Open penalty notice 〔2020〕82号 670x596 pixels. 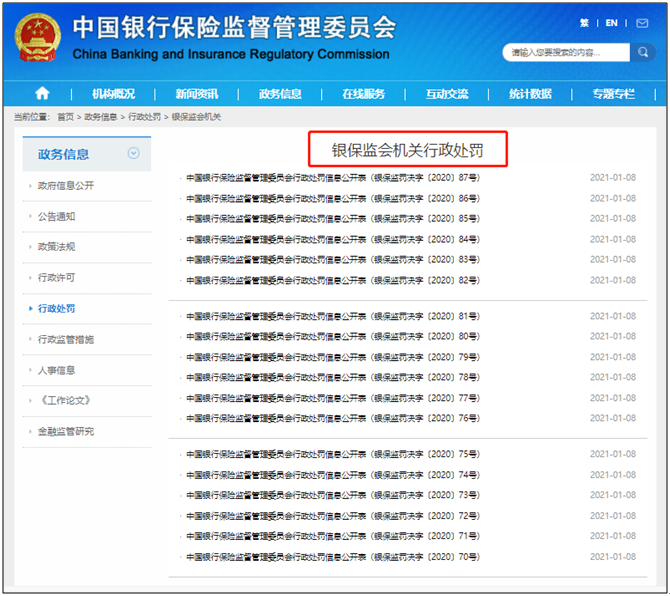333,280
